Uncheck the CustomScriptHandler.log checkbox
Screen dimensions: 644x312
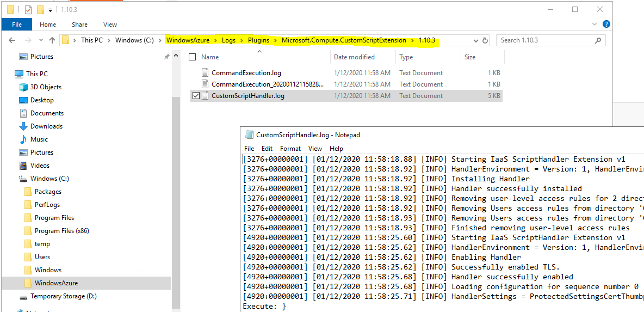point(195,96)
